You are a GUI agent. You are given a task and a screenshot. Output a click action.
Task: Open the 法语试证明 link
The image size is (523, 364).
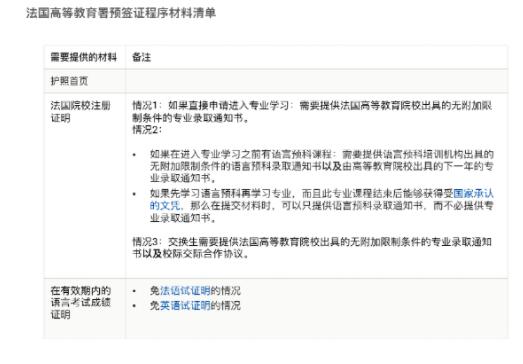tap(185, 291)
